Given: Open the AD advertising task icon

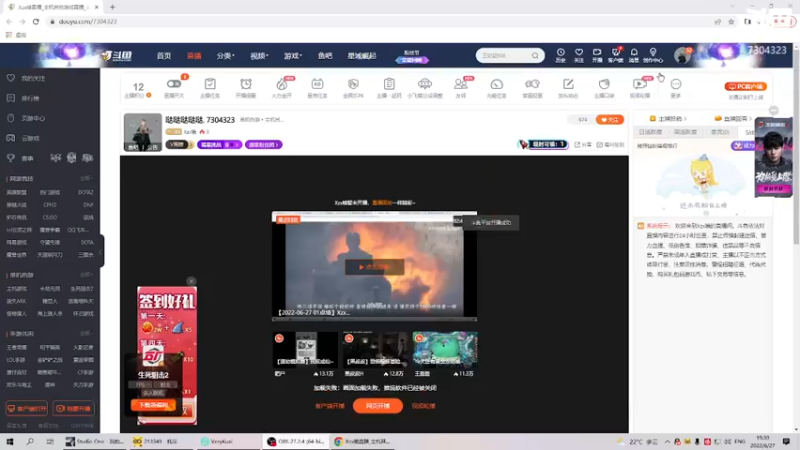Looking at the screenshot, I should click(x=317, y=84).
